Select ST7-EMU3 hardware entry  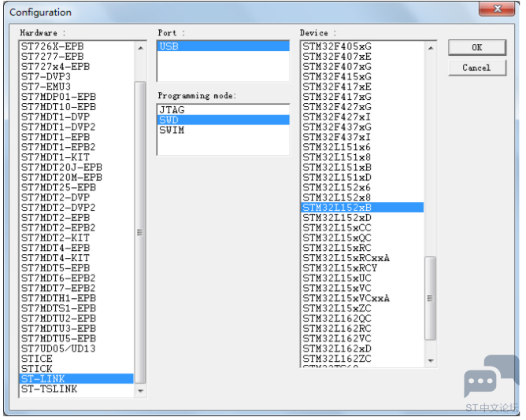click(76, 87)
